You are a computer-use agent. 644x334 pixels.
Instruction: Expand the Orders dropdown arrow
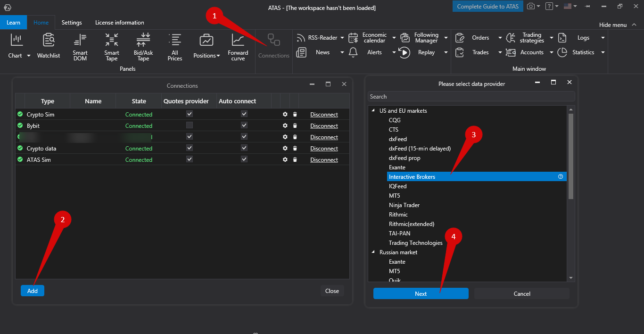pos(499,38)
